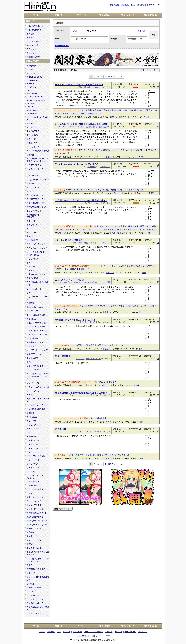Click the 詳 link on the Two Dimensions Diver entry
This screenshot has width=186, height=644.
(158, 166)
